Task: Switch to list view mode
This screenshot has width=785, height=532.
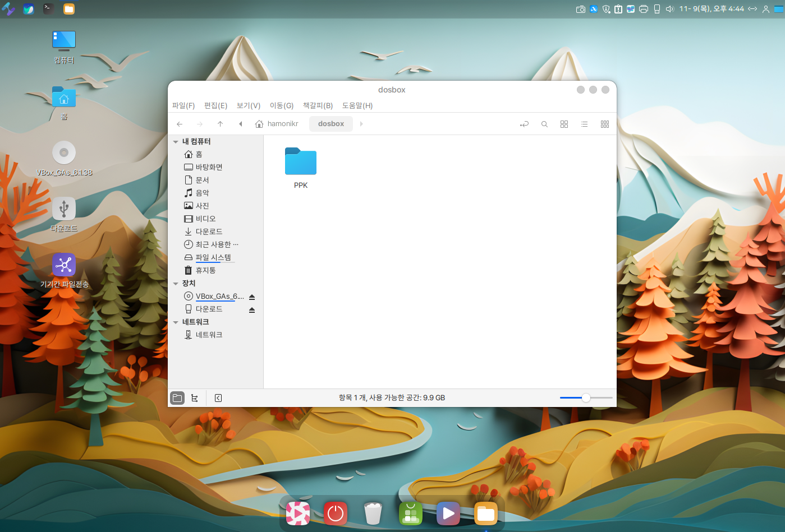Action: (x=584, y=124)
